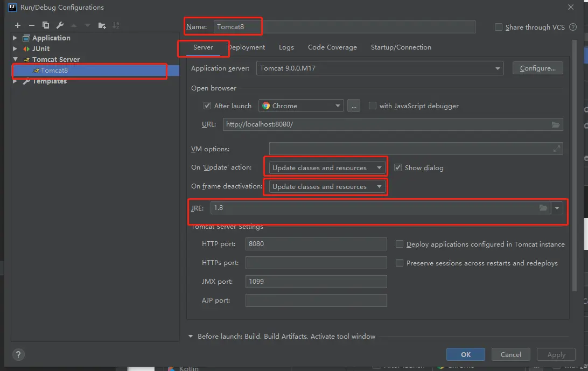
Task: Open the JRE dropdown arrow
Action: pos(557,208)
